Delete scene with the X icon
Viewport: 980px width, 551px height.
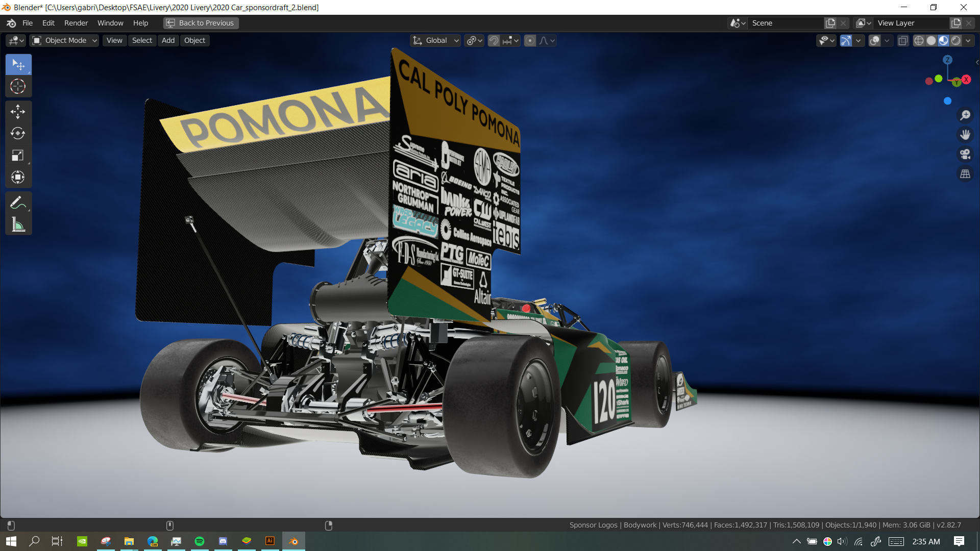[x=843, y=23]
